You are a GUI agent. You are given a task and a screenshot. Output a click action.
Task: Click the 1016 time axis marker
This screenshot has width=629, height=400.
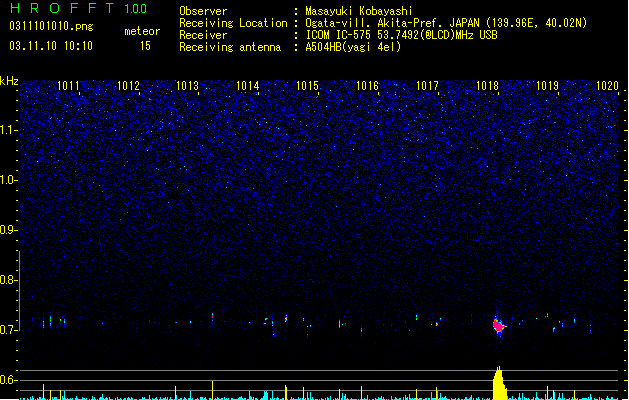point(367,86)
